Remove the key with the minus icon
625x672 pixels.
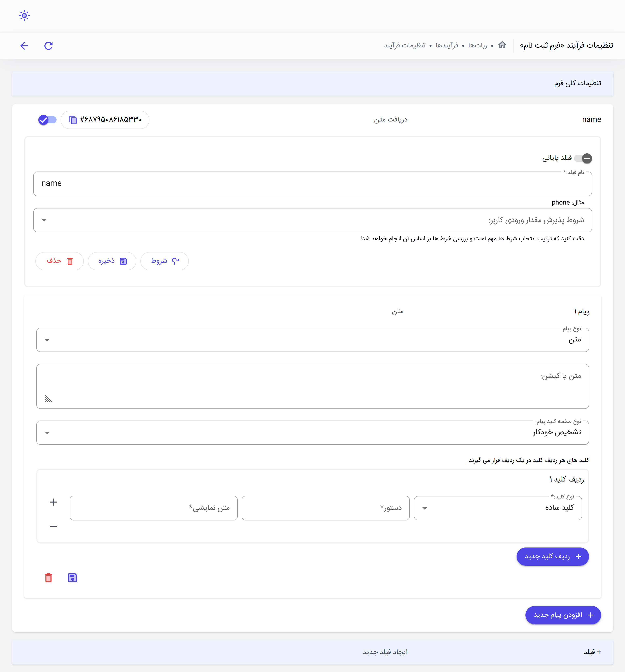coord(54,526)
